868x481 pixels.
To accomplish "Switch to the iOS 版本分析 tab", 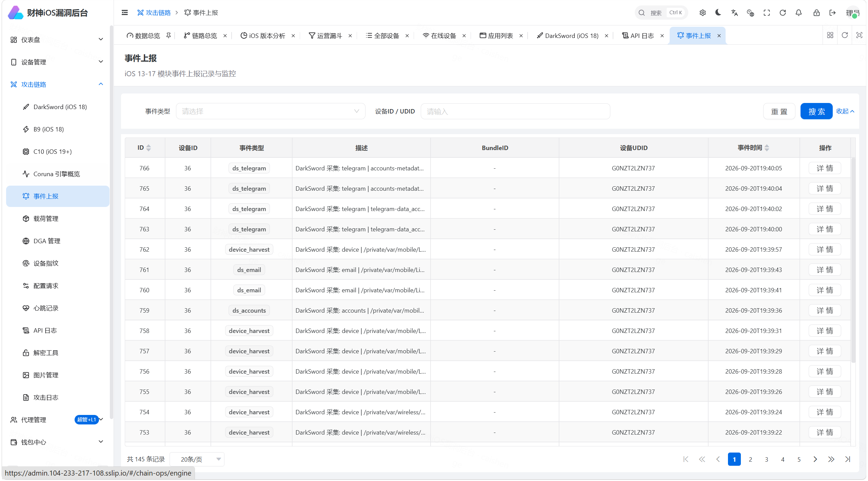I will pos(263,36).
